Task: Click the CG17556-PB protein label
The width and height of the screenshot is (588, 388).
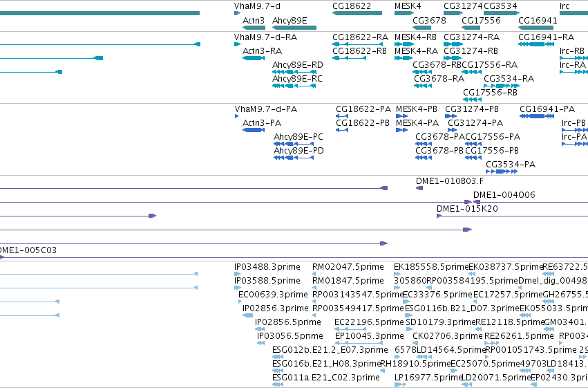Action: click(x=492, y=151)
